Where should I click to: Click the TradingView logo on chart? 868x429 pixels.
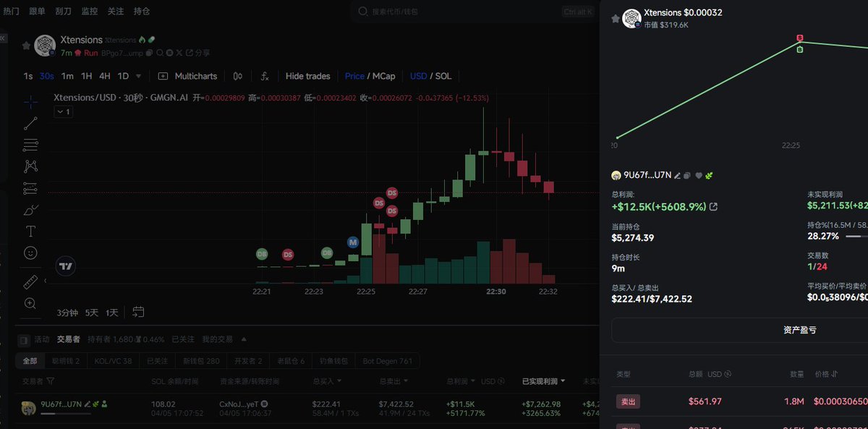(x=67, y=266)
